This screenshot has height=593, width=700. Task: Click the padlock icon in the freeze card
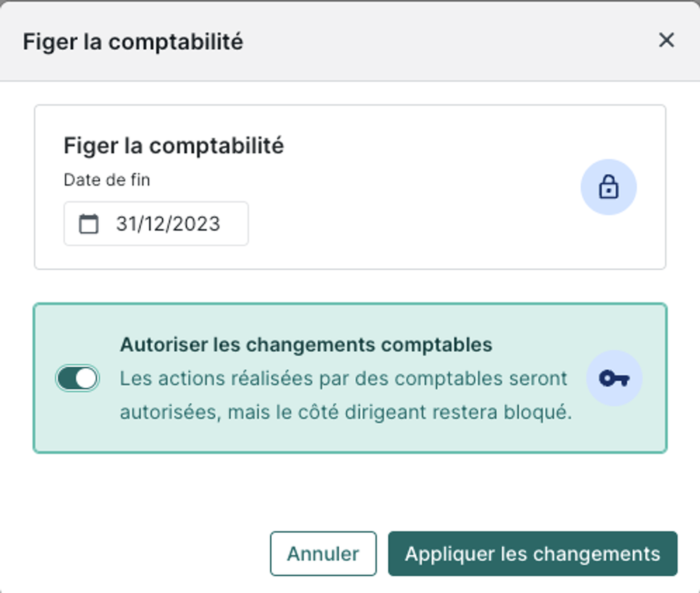pyautogui.click(x=608, y=188)
